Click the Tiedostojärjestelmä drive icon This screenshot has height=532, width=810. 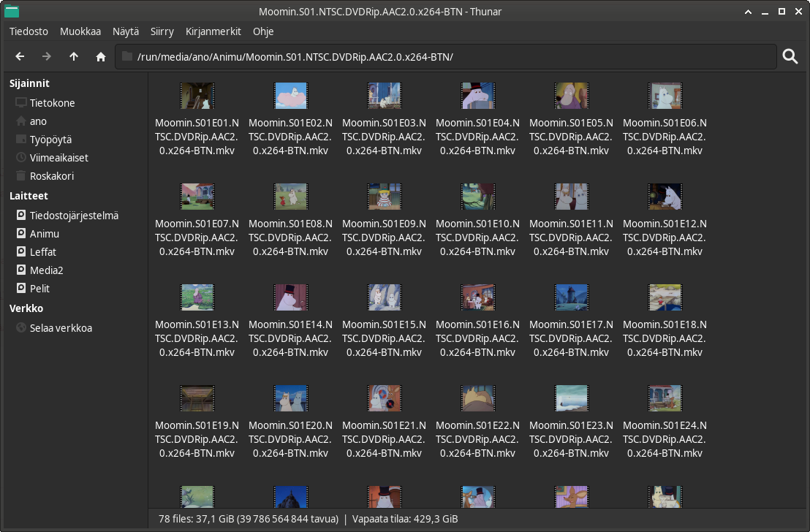[20, 215]
